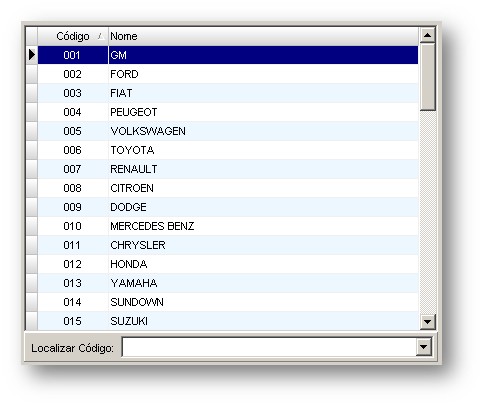Sort by the Nome column header
This screenshot has width=484, height=407.
point(263,36)
